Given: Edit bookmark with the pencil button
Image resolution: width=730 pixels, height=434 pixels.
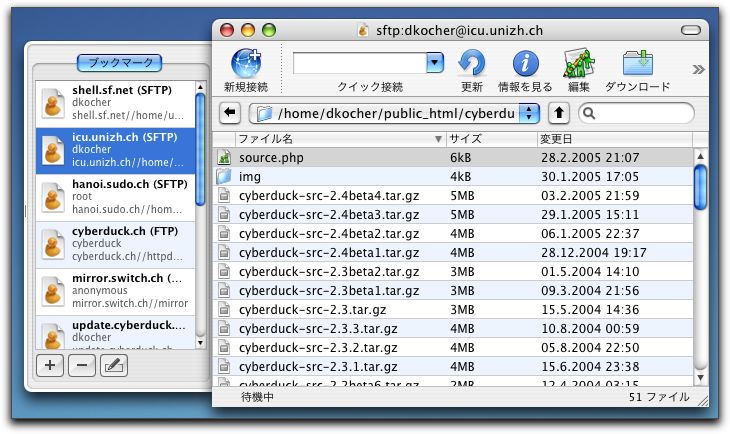Looking at the screenshot, I should pos(114,365).
